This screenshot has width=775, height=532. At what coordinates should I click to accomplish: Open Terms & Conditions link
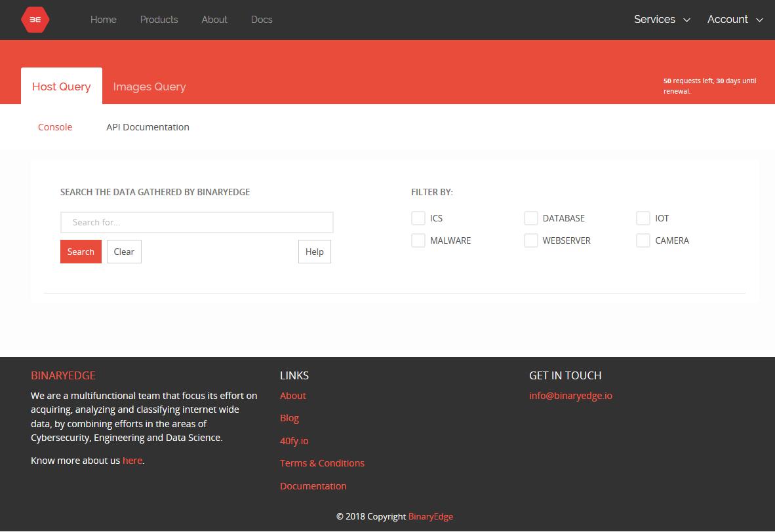[322, 463]
